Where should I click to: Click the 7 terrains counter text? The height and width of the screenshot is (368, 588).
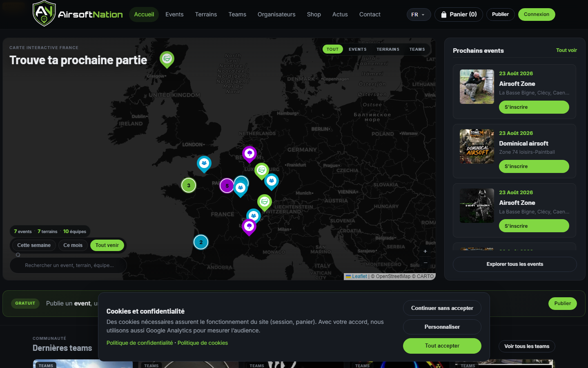pyautogui.click(x=47, y=231)
